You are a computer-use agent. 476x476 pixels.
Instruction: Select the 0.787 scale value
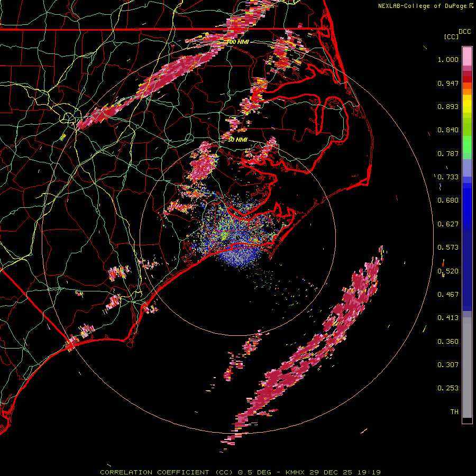(448, 153)
